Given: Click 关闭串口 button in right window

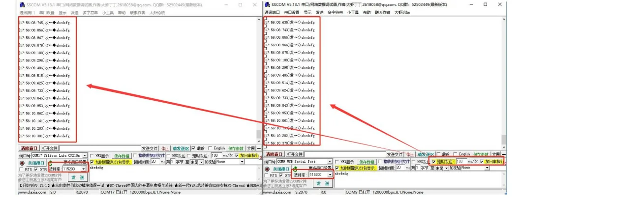Looking at the screenshot, I should coord(281,169).
